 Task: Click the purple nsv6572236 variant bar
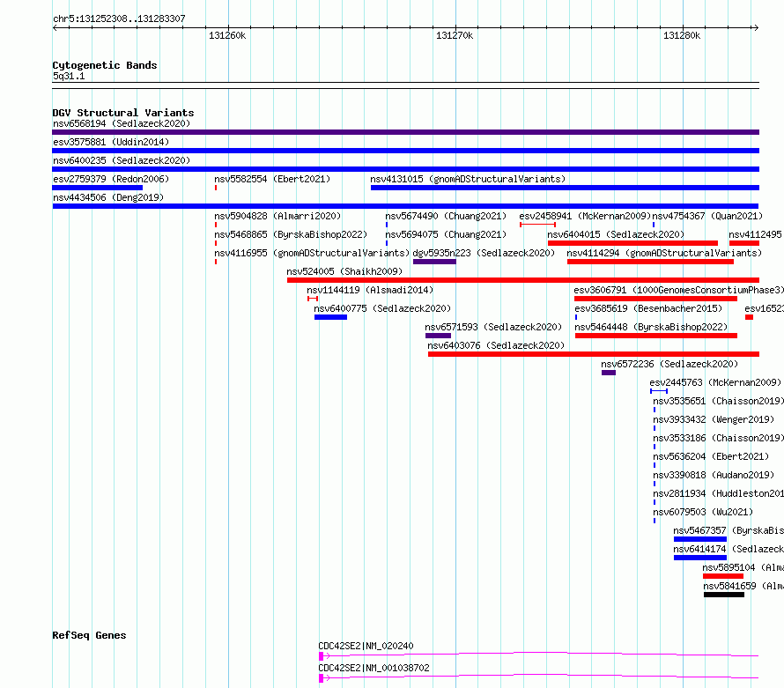(609, 373)
